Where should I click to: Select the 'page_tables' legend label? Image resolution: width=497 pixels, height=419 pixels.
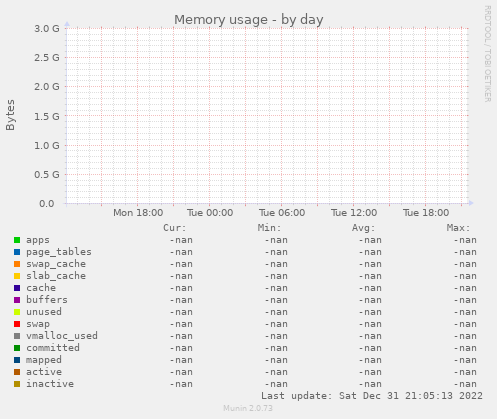[x=59, y=252]
